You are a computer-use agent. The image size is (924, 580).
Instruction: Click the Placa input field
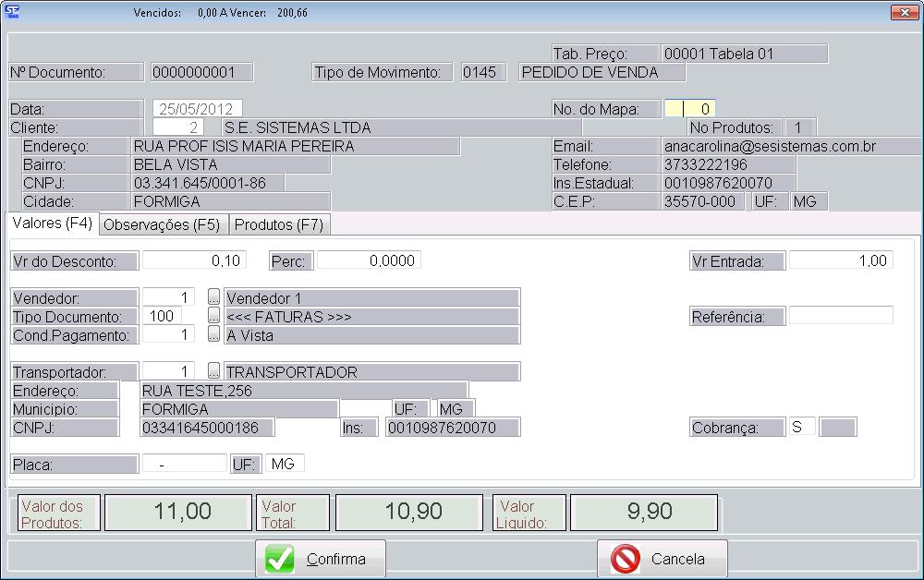tap(183, 464)
